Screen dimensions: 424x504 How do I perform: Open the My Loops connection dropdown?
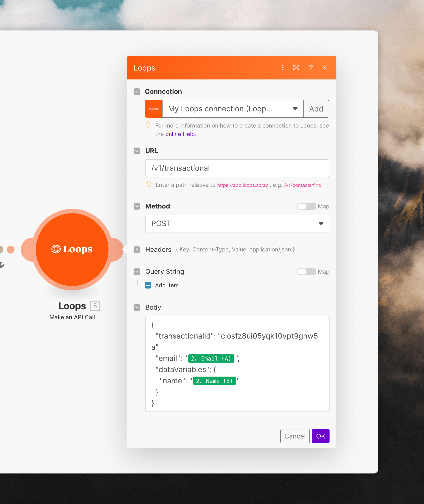(233, 109)
